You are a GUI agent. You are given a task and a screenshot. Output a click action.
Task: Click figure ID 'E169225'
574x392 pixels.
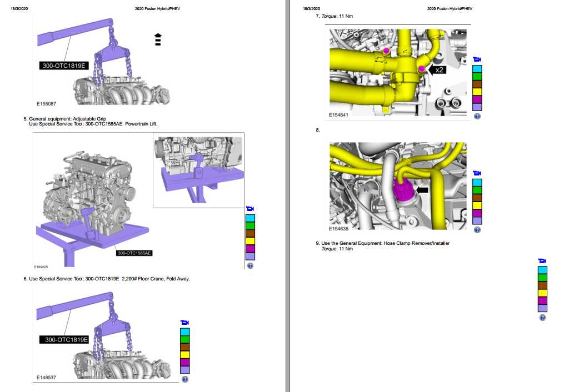pos(41,267)
